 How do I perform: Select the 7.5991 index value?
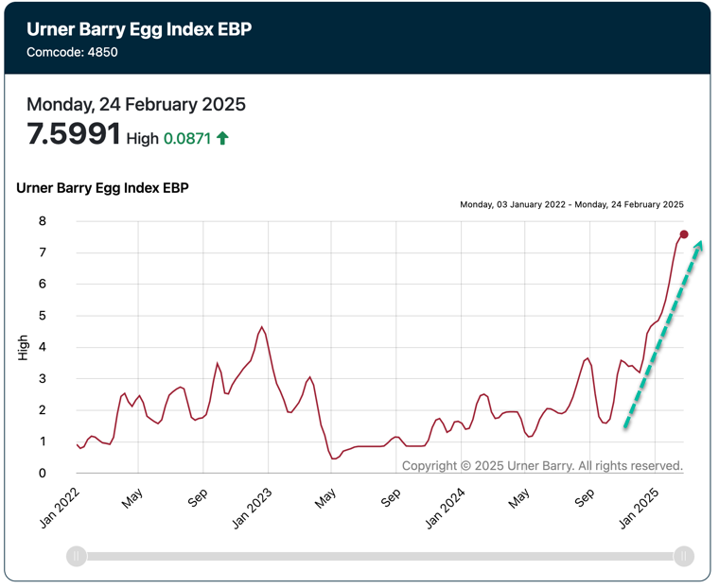[74, 134]
